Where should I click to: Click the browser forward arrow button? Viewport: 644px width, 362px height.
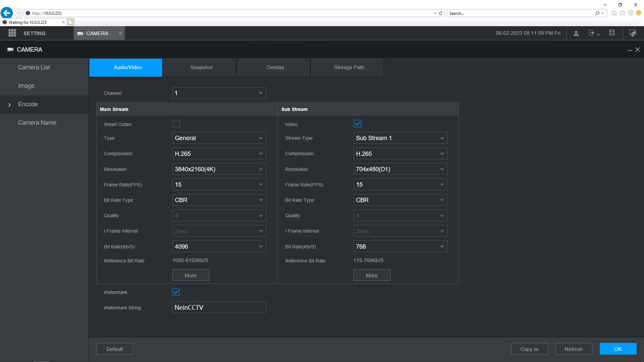18,13
